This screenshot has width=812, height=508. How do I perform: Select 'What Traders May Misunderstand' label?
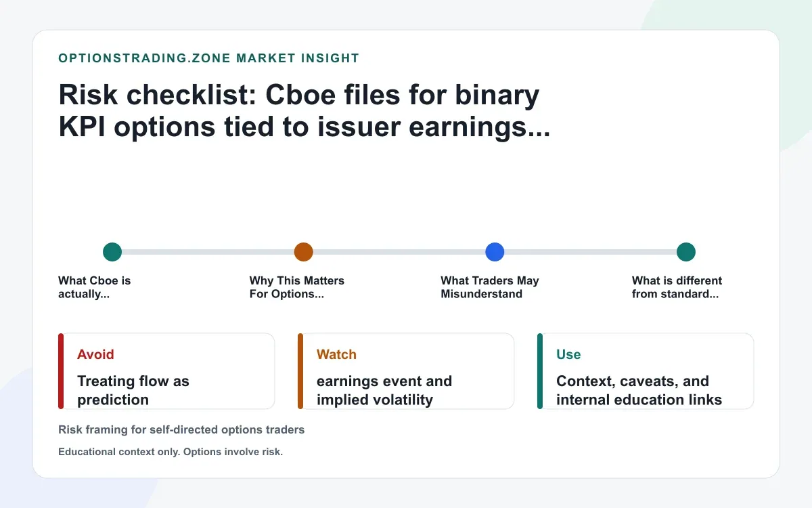[490, 287]
